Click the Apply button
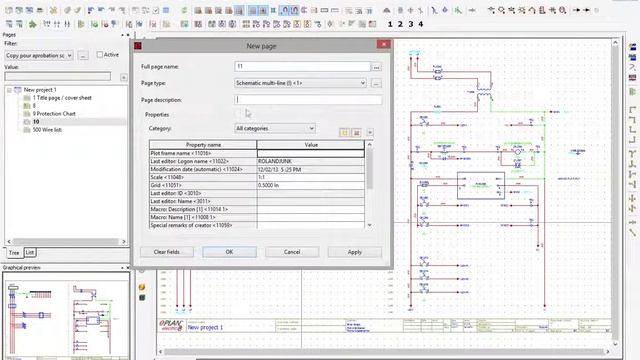Viewport: 640px width, 360px height. coord(355,252)
